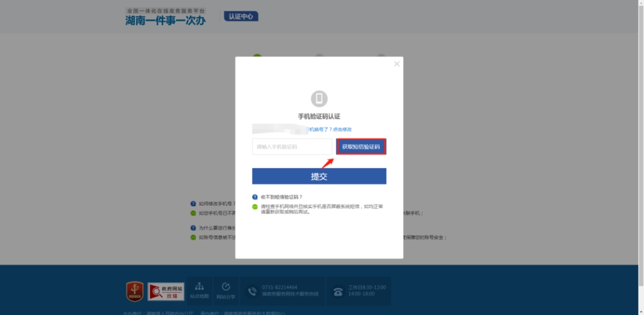Open the 点击修改 phone number link
Image resolution: width=644 pixels, height=315 pixels.
341,129
